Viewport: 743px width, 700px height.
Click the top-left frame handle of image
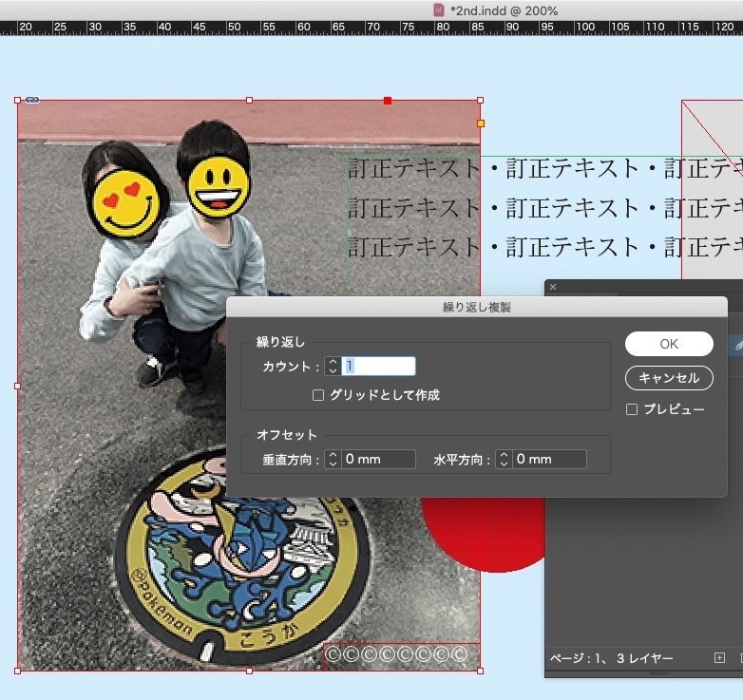tap(17, 101)
